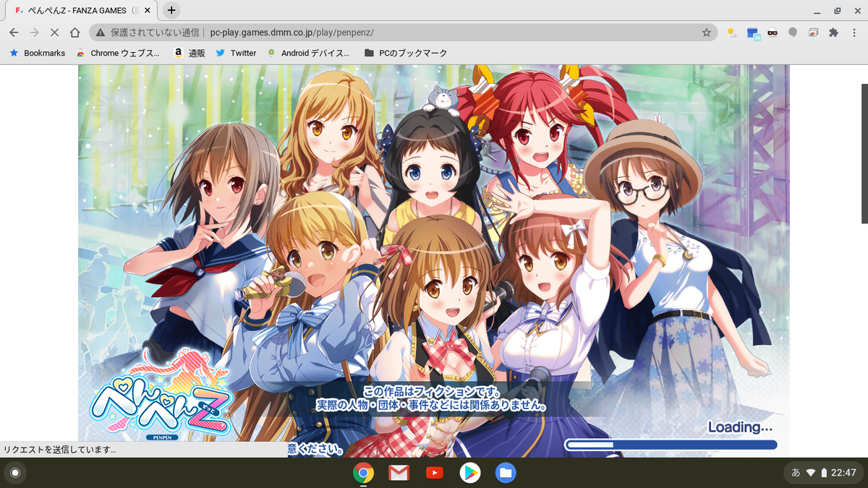Open the gray chat bubble extension

[x=793, y=33]
